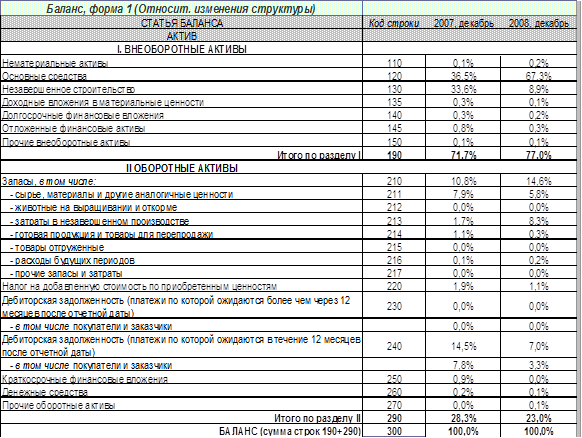Click the 'СТАТЬЯ БАЛАНСА' header cell
This screenshot has height=438, width=582.
click(182, 23)
